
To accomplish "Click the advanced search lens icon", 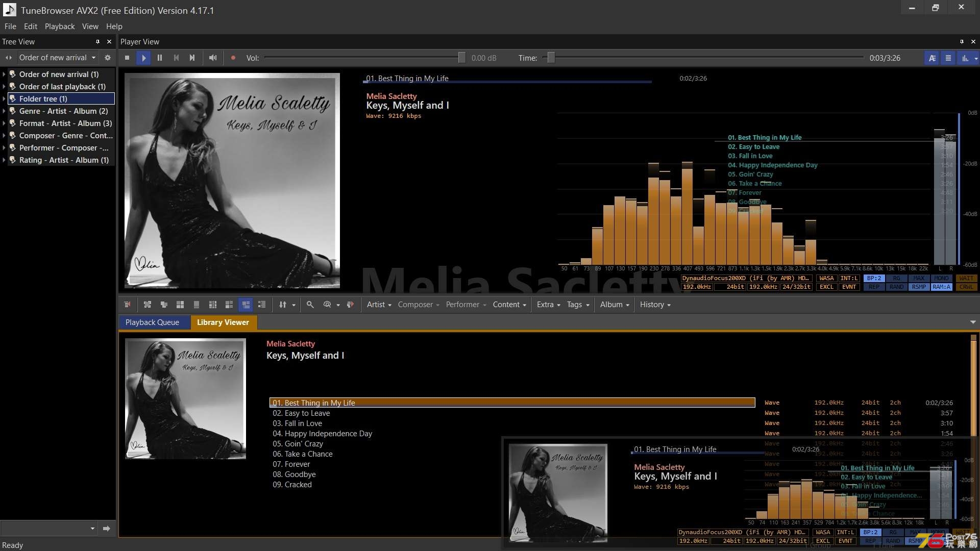I will (x=327, y=305).
